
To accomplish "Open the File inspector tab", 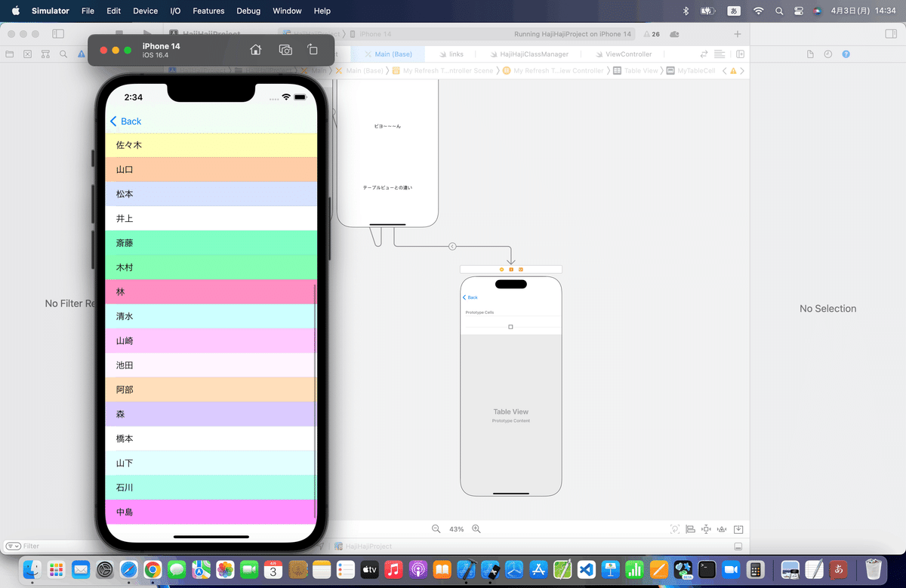I will (x=810, y=54).
